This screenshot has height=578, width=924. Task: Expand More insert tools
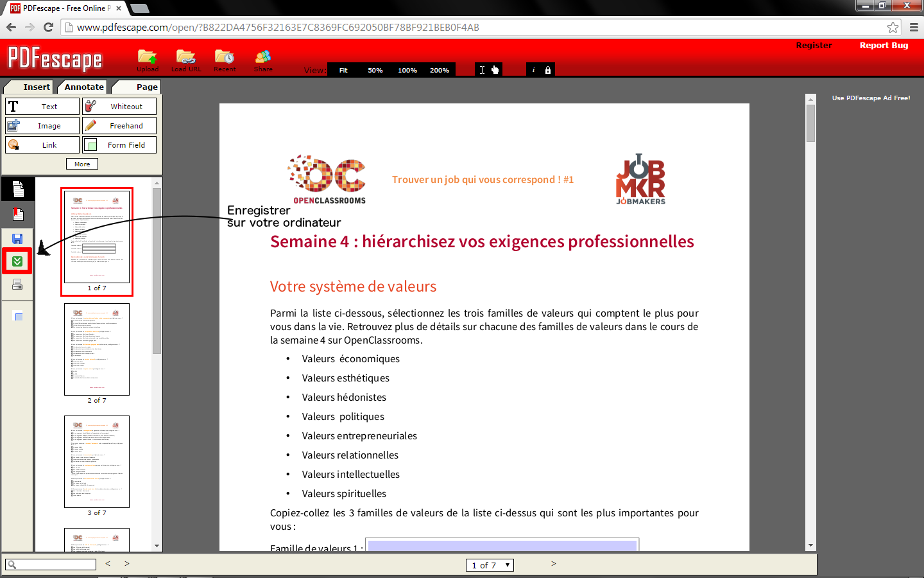[x=82, y=164]
